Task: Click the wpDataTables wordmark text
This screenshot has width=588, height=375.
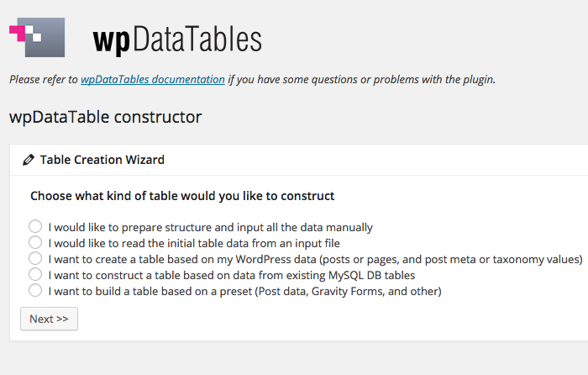Action: coord(177,40)
